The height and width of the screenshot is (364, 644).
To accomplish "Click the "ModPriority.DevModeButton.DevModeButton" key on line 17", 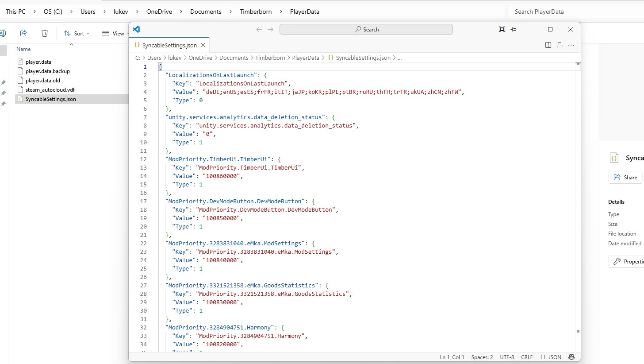I will 235,201.
